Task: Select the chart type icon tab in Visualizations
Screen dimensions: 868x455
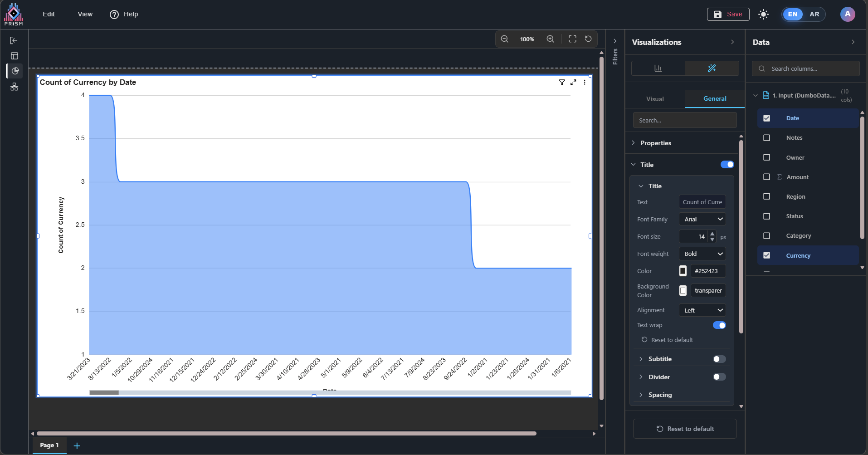Action: click(x=658, y=68)
